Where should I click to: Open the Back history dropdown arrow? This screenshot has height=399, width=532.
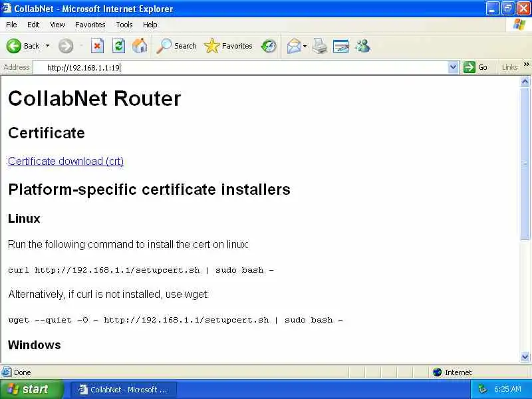tap(47, 46)
